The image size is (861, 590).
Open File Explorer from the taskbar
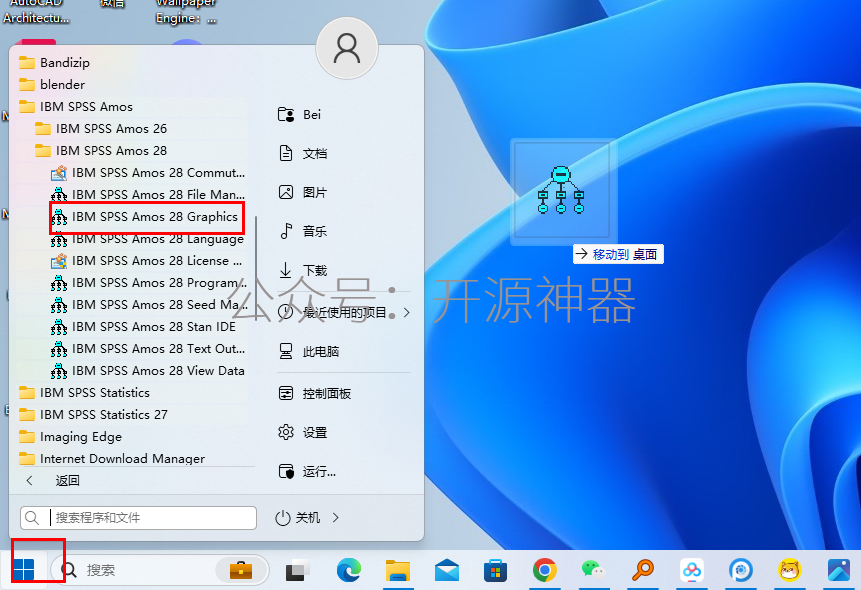pos(398,570)
